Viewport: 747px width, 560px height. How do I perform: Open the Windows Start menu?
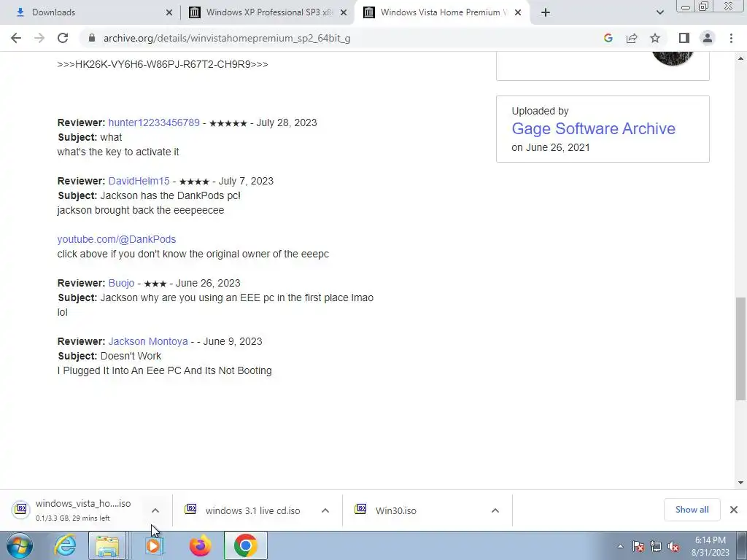point(20,545)
